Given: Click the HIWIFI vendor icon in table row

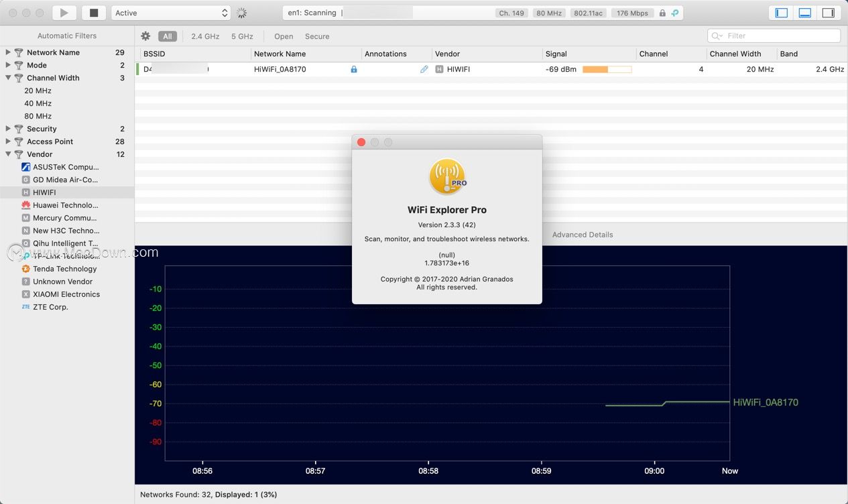Looking at the screenshot, I should click(440, 69).
